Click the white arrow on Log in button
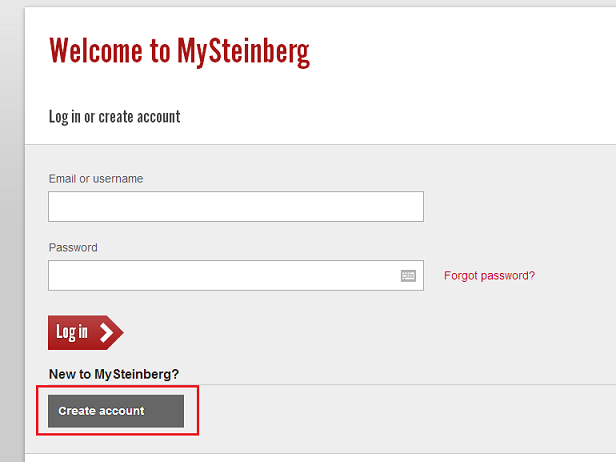Image resolution: width=616 pixels, height=462 pixels. pos(106,333)
